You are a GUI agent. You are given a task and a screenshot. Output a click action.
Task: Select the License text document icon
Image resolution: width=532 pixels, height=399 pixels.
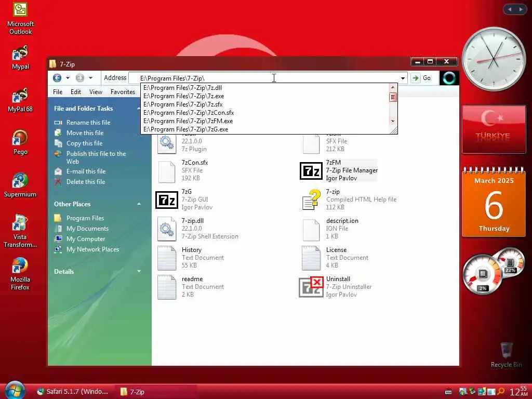point(311,258)
